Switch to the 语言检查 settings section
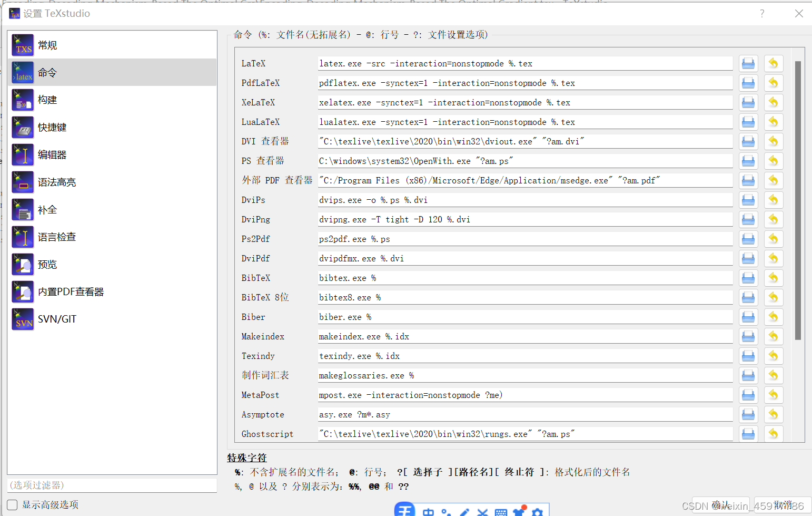This screenshot has height=516, width=812. (56, 237)
